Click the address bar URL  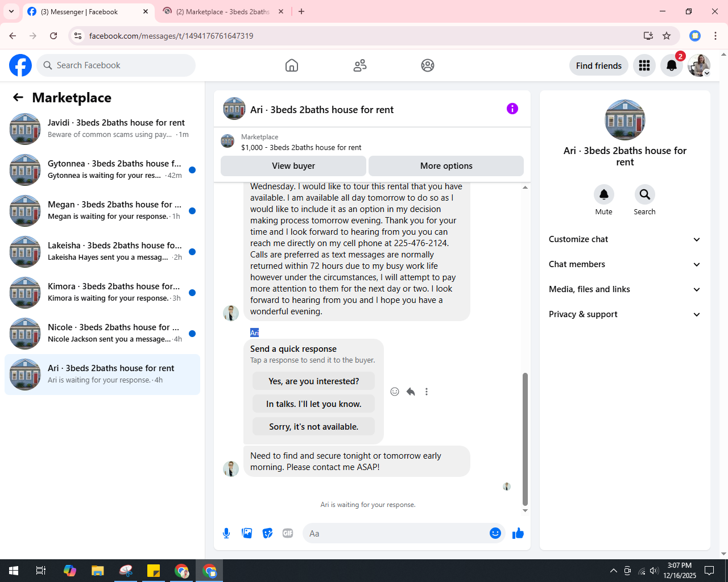point(171,36)
